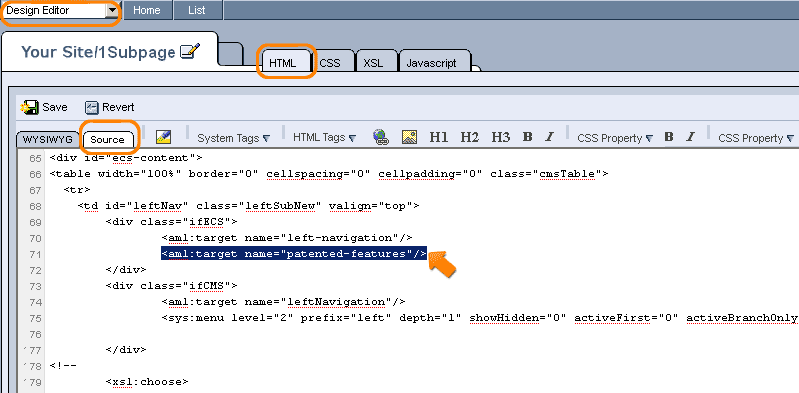Click the highlighted patented-features line
Image resolution: width=799 pixels, height=393 pixels.
click(x=294, y=253)
